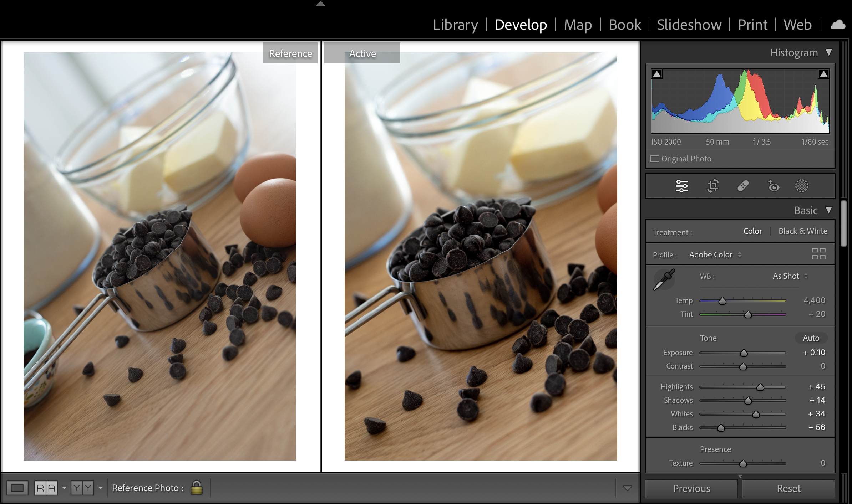852x504 pixels.
Task: Set treatment to Color
Action: coord(752,231)
